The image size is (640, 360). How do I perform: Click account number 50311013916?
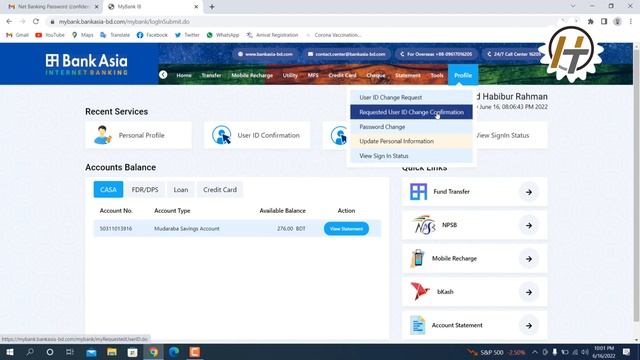click(x=116, y=229)
